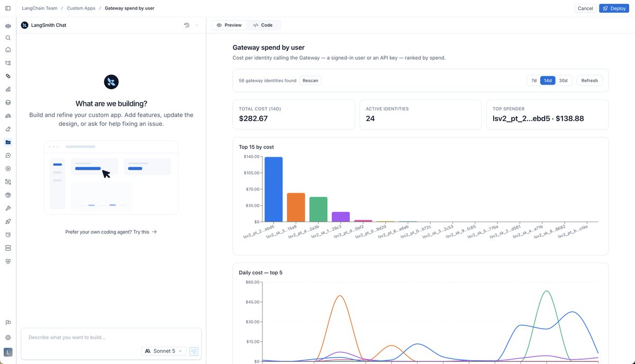Viewport: 635px width, 364px height.
Task: Click the 'Gateway spend by user' heading
Action: click(x=269, y=48)
